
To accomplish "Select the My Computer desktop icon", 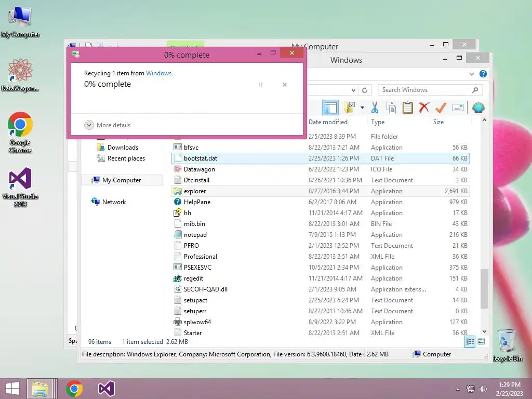I will tap(20, 22).
